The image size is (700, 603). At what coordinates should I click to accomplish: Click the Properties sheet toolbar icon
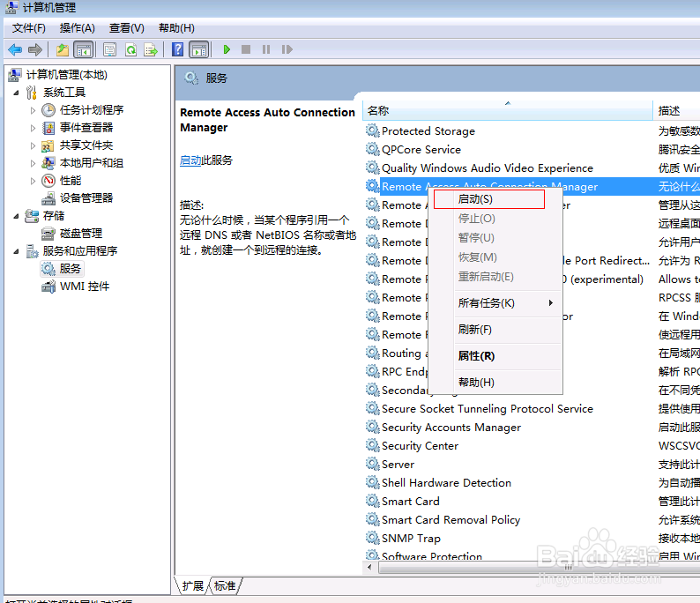pos(109,49)
